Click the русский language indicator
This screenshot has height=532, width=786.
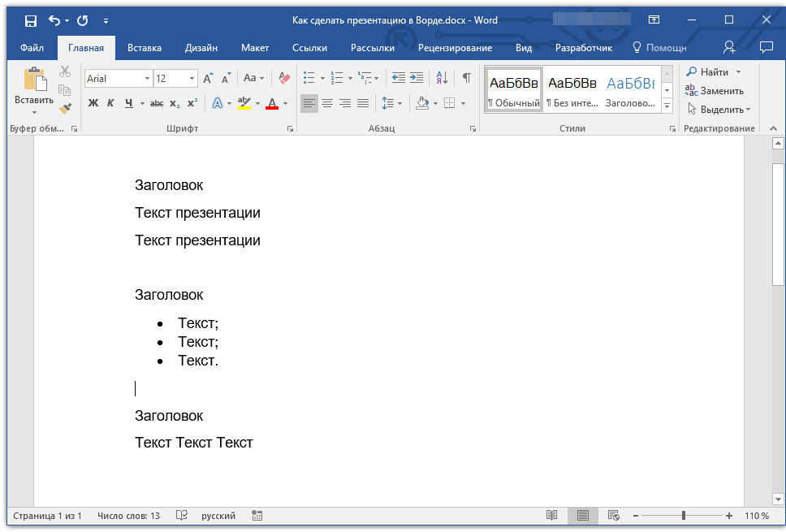218,516
